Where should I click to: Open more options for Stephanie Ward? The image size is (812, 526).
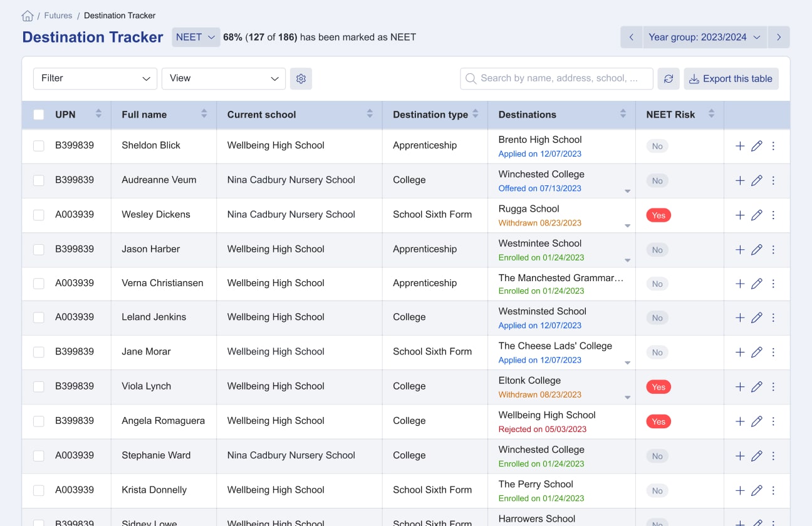click(x=773, y=456)
